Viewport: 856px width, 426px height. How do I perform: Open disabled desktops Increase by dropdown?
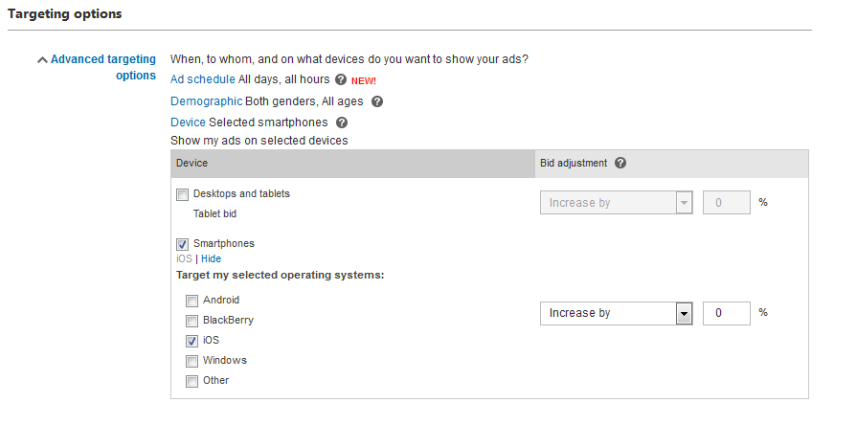tap(616, 203)
